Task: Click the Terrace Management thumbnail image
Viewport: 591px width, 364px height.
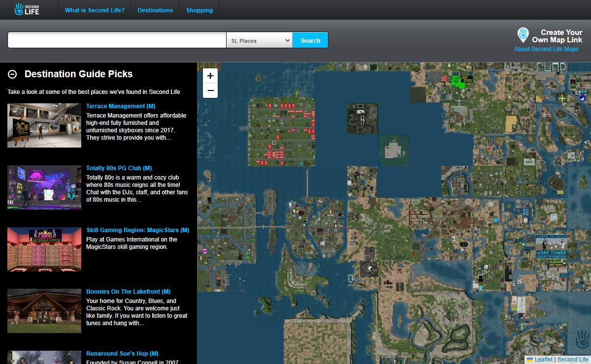Action: (44, 125)
